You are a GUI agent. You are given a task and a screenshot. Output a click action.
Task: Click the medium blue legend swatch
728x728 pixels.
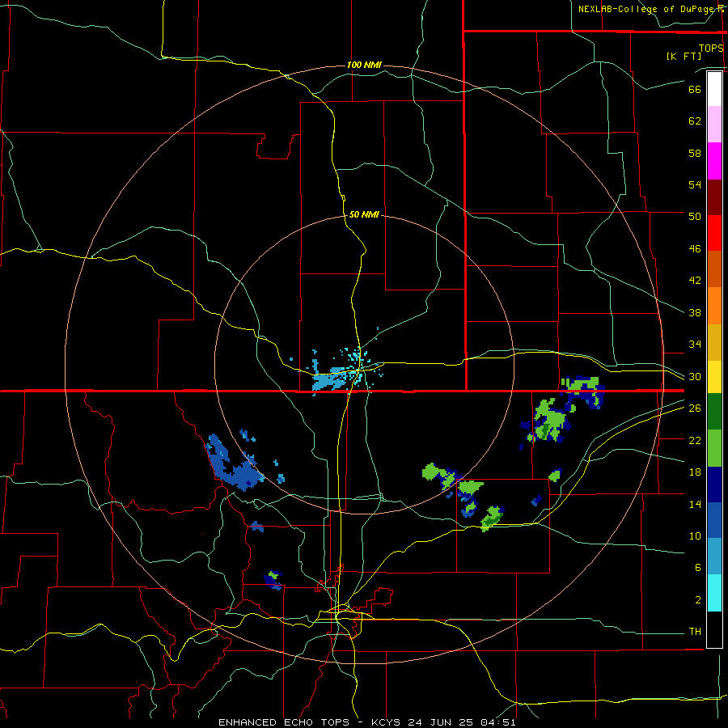[x=714, y=520]
